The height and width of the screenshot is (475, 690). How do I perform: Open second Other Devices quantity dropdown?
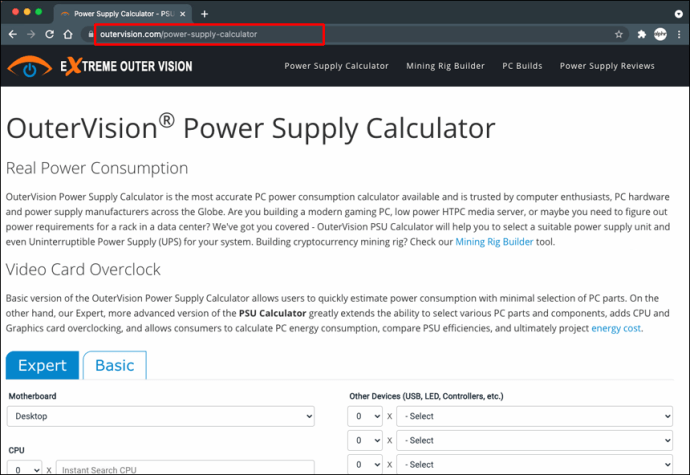pos(365,441)
